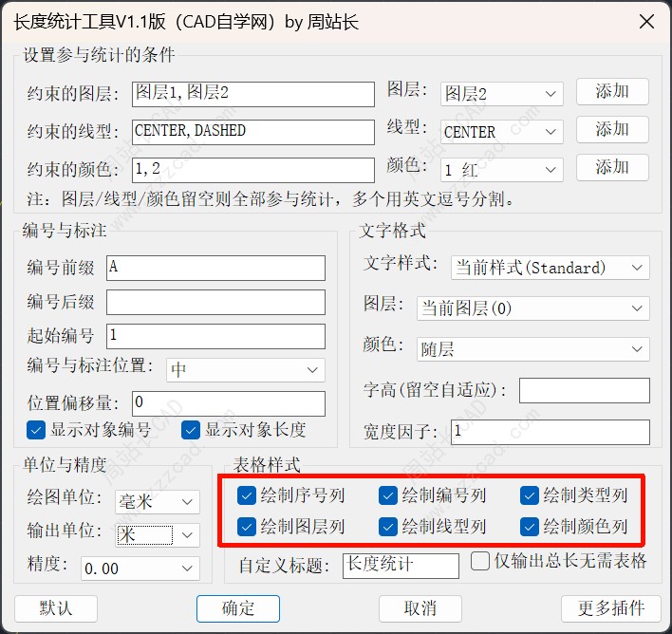Toggle the 绘制线型列 checkbox
The height and width of the screenshot is (634, 672).
coord(387,526)
